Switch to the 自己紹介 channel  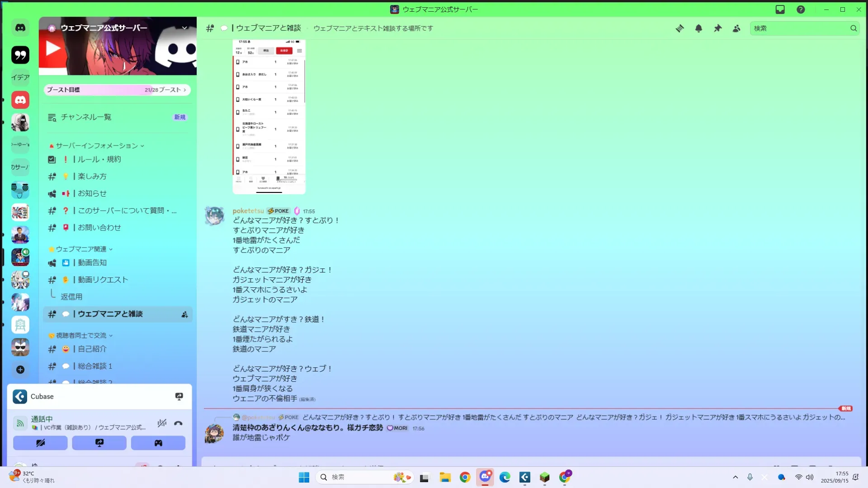[92, 349]
